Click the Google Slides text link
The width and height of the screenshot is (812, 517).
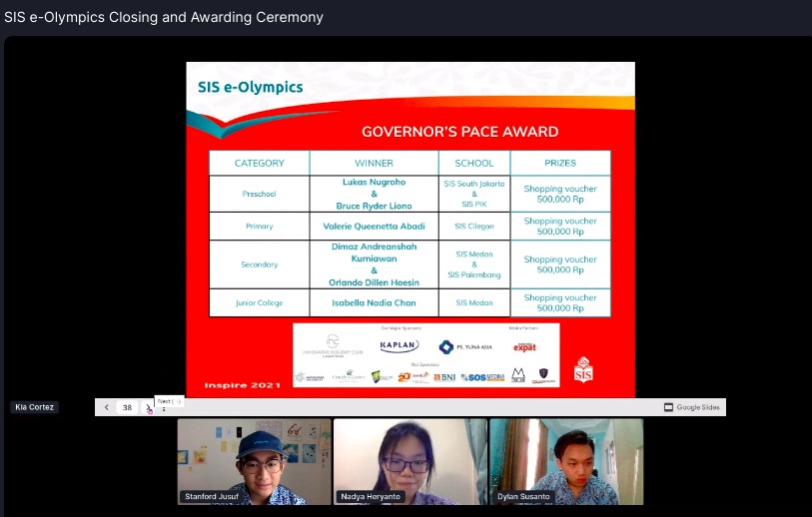[698, 407]
